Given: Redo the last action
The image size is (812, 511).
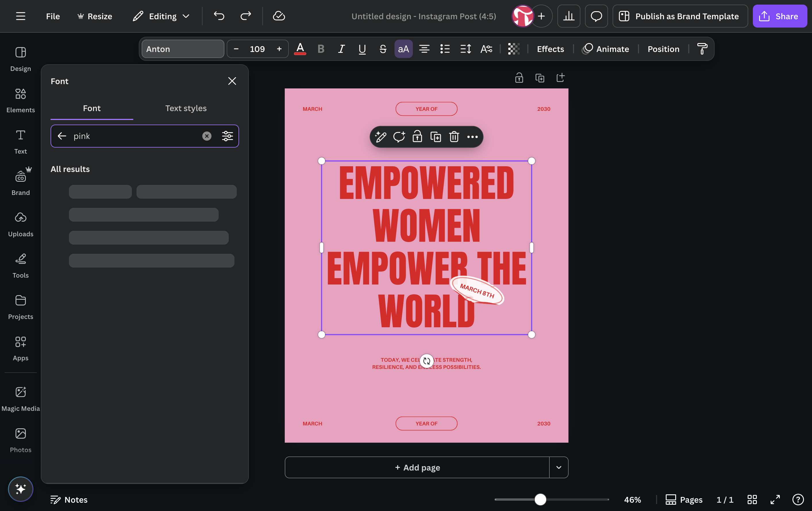Looking at the screenshot, I should (x=246, y=16).
